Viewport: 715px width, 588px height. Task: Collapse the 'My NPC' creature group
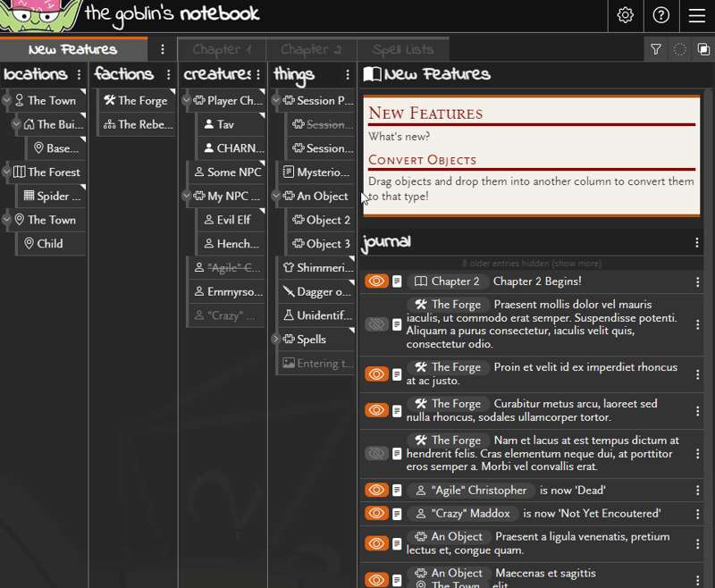[186, 196]
